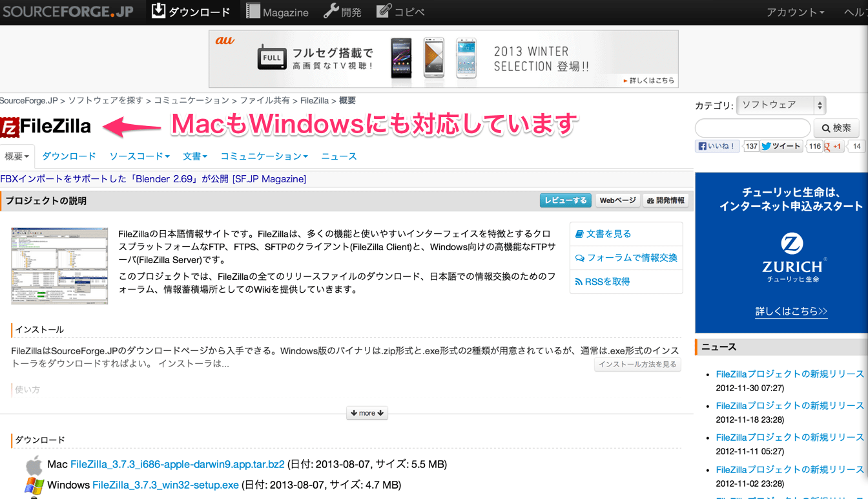Click the Magazine newspaper icon
The height and width of the screenshot is (499, 868).
[253, 11]
